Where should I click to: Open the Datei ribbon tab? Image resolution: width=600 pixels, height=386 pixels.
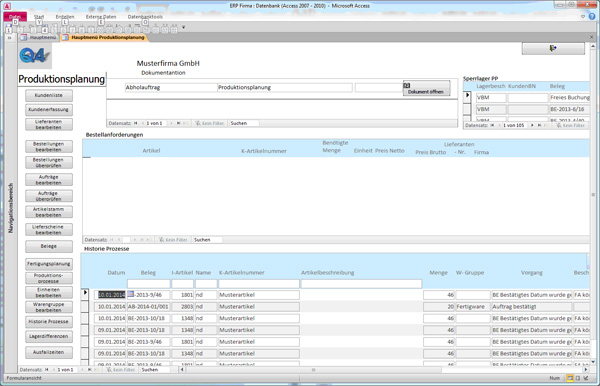(x=15, y=17)
